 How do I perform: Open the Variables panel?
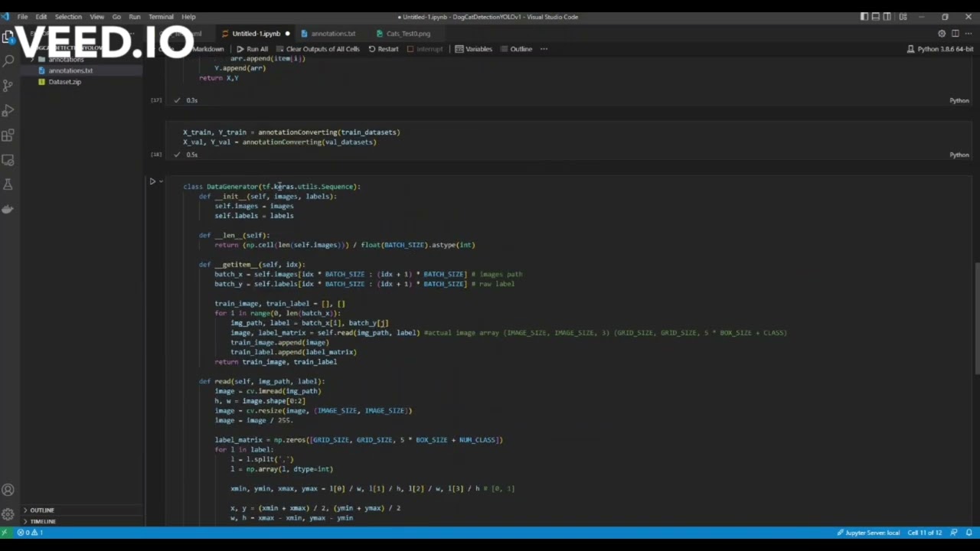tap(474, 49)
